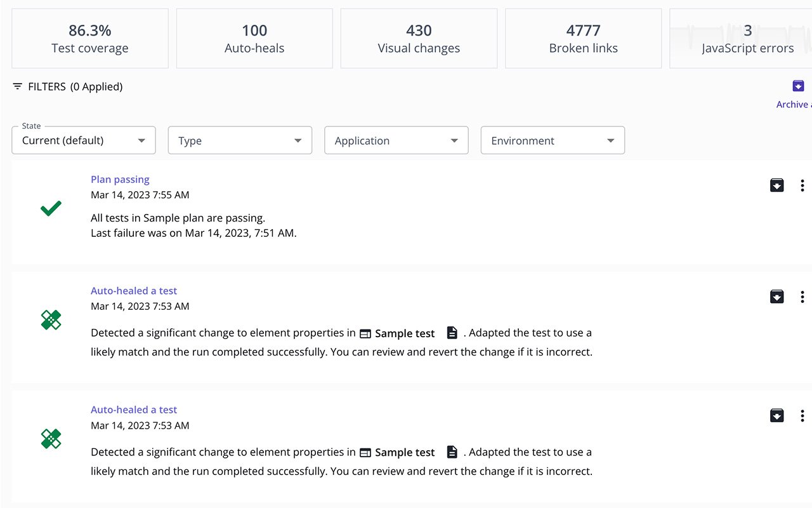Open the Environment filter dropdown

tap(553, 140)
